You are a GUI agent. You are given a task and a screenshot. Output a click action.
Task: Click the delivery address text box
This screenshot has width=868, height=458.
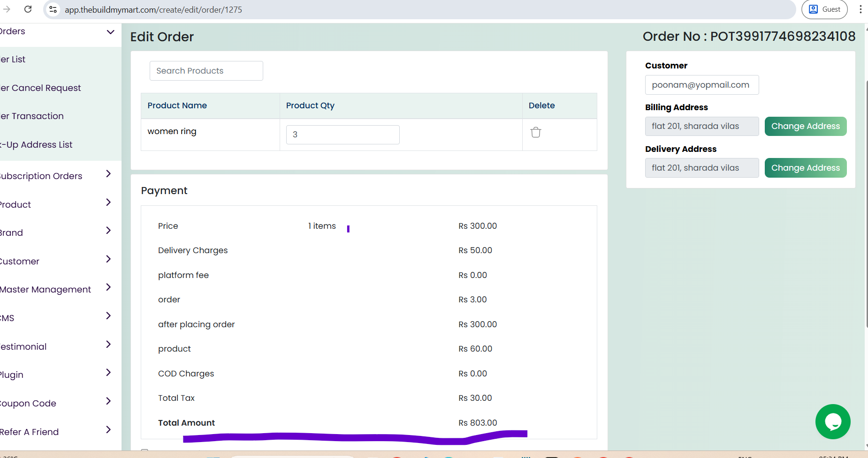(x=702, y=168)
